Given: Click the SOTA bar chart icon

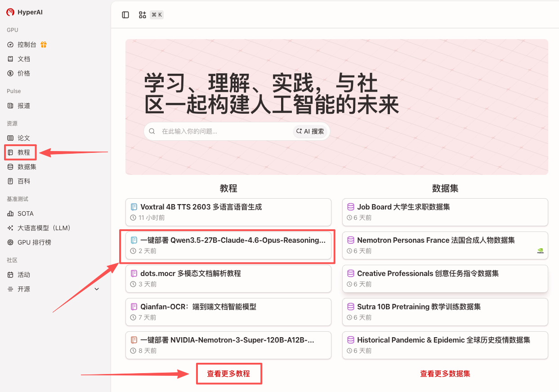Looking at the screenshot, I should pyautogui.click(x=10, y=214).
